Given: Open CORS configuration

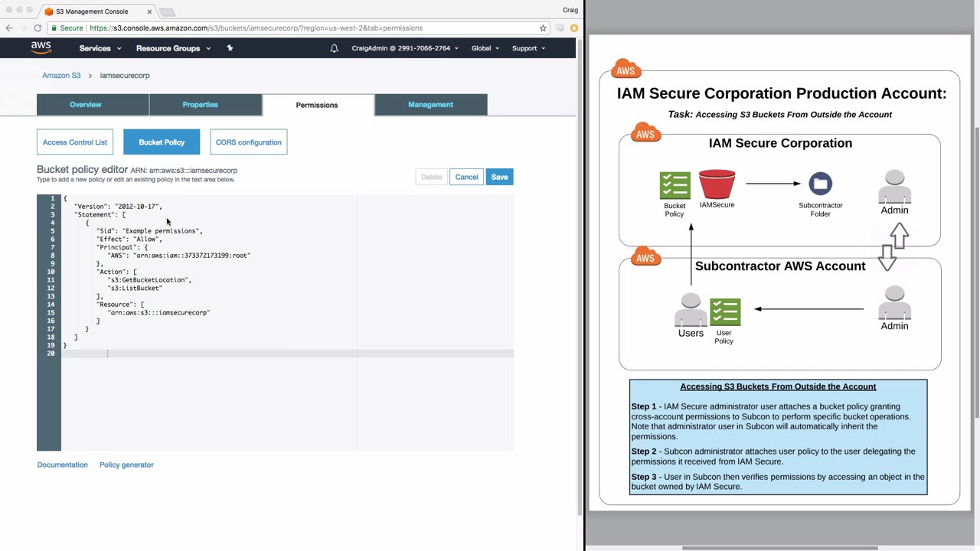Looking at the screenshot, I should tap(249, 142).
